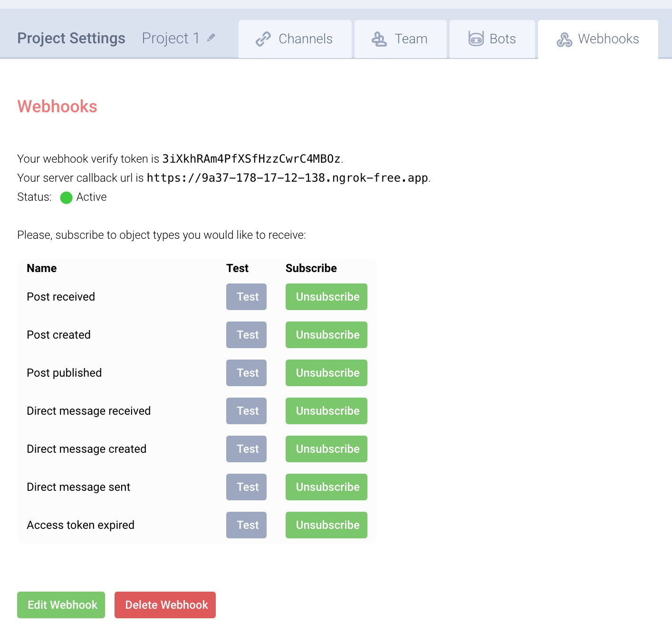672x643 pixels.
Task: Click the chain link icon in Channels tab
Action: click(x=263, y=39)
